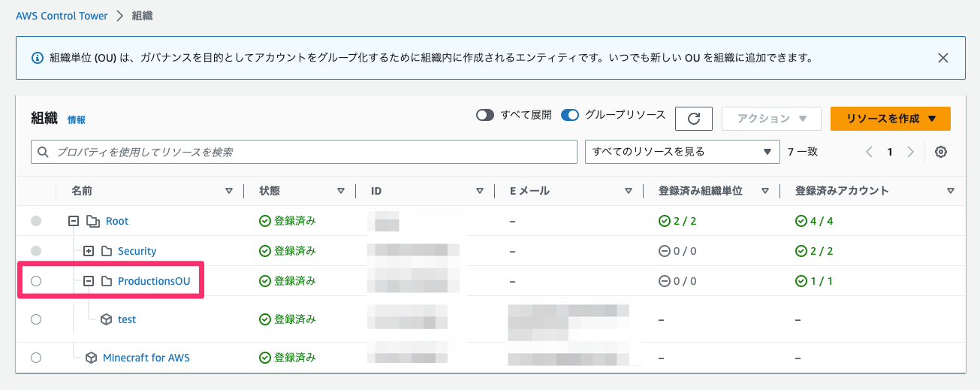Viewport: 980px width, 390px height.
Task: Select the ProductionsOU radio button
Action: tap(36, 281)
